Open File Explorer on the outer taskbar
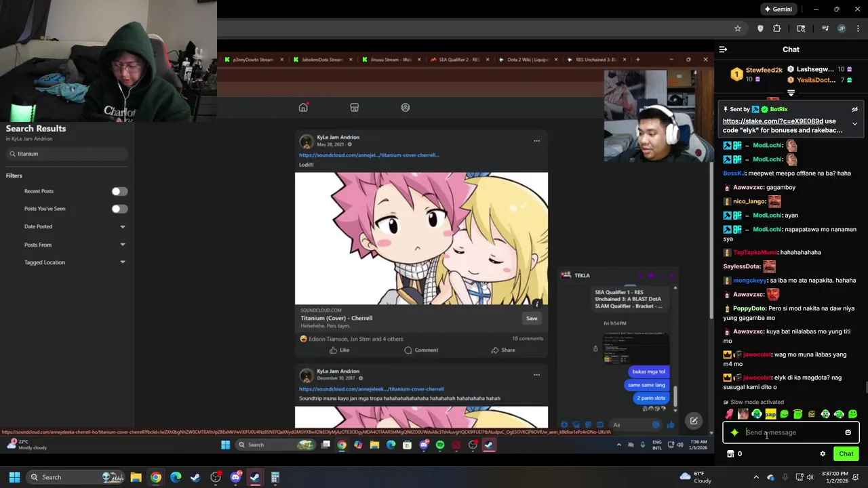The image size is (868, 488). [x=136, y=477]
